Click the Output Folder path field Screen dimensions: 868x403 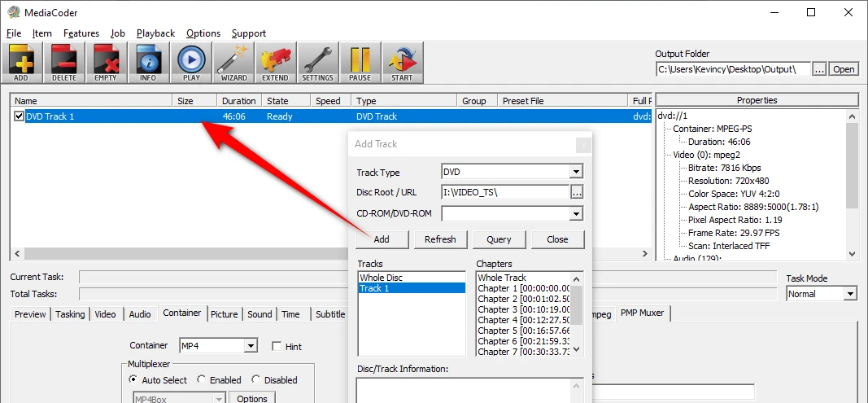coord(733,69)
